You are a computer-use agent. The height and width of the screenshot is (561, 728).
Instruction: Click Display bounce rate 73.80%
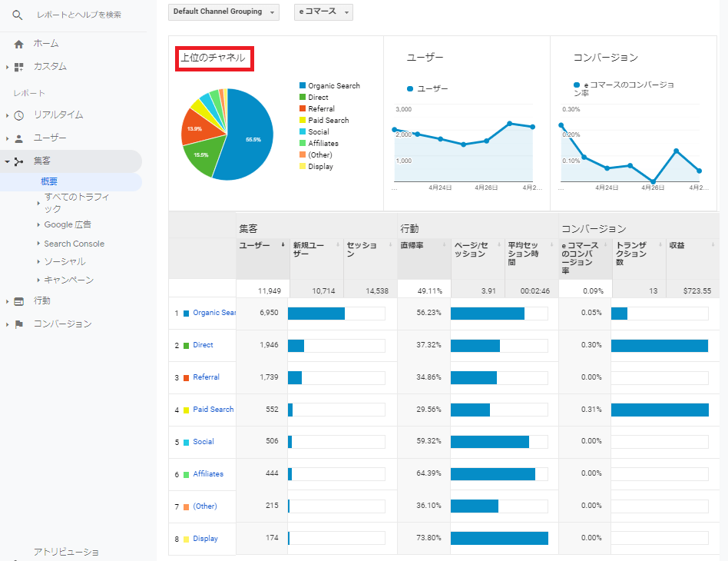(x=429, y=538)
